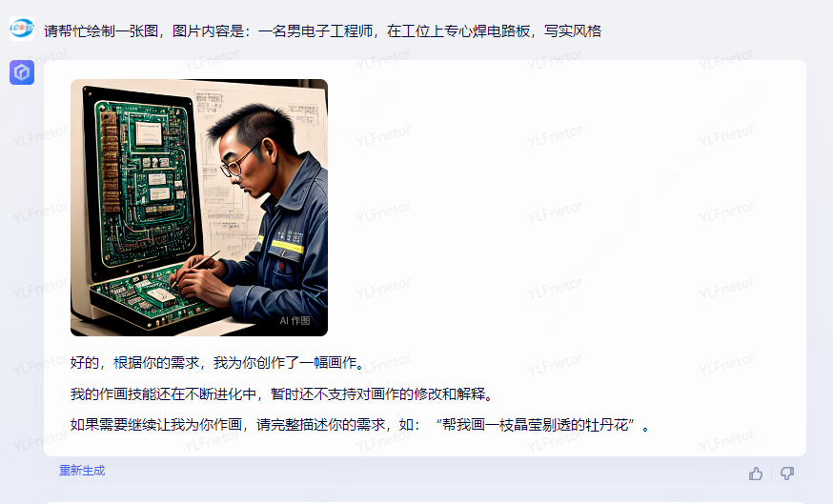The image size is (833, 504).
Task: Click the soldering pen held by engineer
Action: coord(196,269)
